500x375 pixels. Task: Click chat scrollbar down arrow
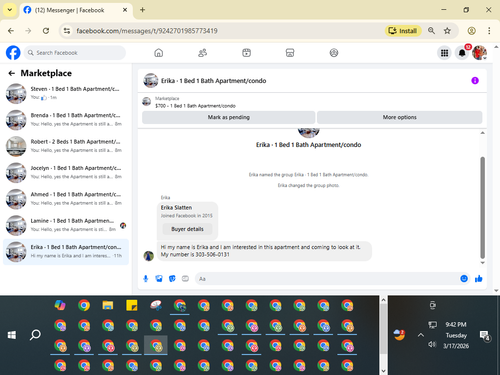(x=482, y=263)
